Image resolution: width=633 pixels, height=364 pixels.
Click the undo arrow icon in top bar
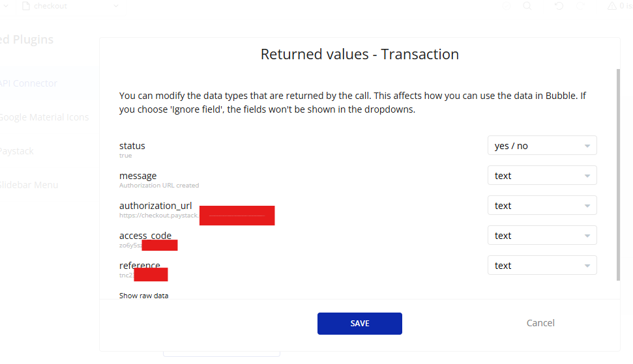click(x=559, y=6)
